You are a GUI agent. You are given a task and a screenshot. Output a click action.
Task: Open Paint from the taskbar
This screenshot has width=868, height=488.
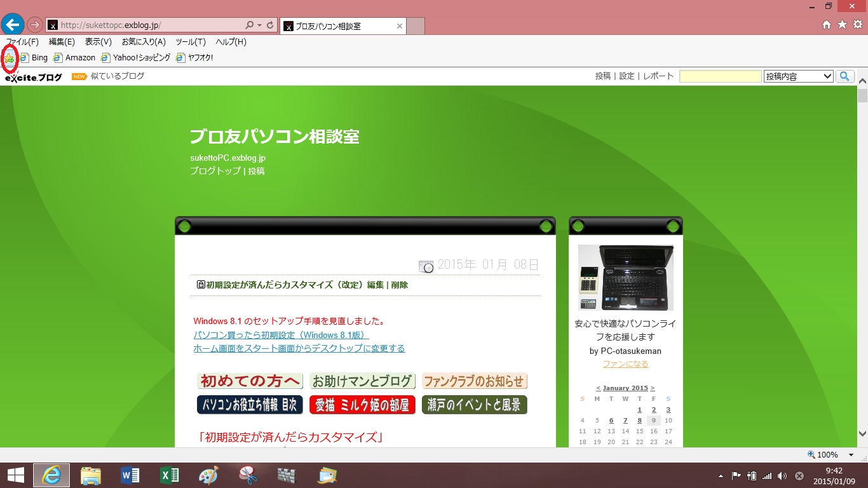point(208,475)
